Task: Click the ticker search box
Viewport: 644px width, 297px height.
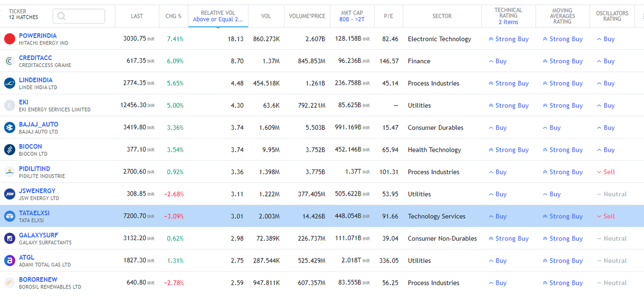Action: point(79,16)
